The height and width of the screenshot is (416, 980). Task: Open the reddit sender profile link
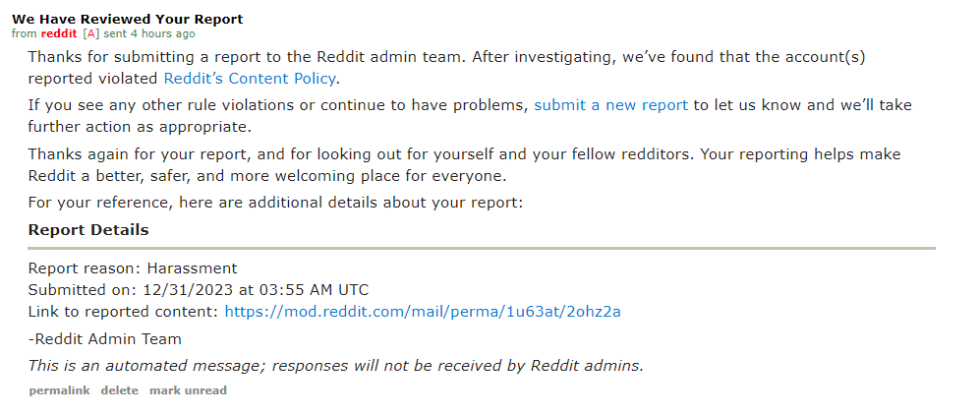[59, 33]
